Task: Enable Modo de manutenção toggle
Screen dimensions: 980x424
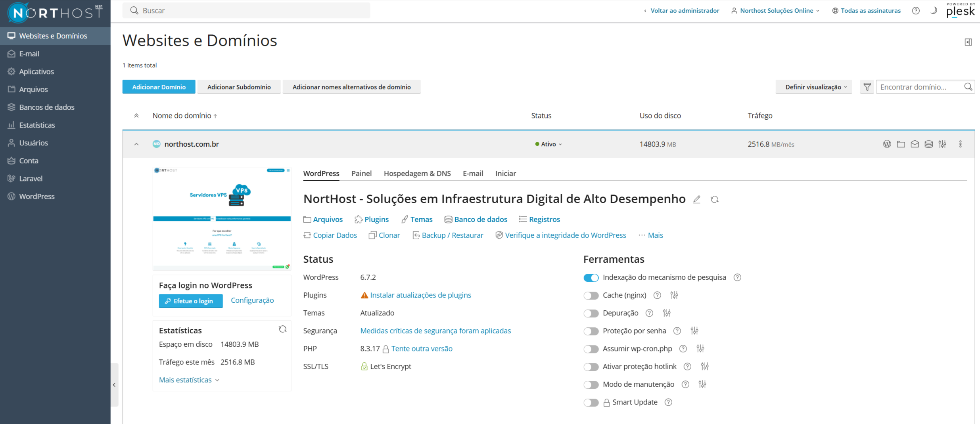Action: (591, 385)
